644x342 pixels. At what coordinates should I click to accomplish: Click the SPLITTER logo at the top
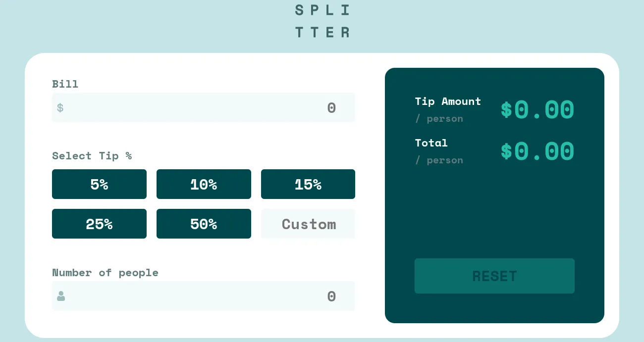pyautogui.click(x=322, y=20)
